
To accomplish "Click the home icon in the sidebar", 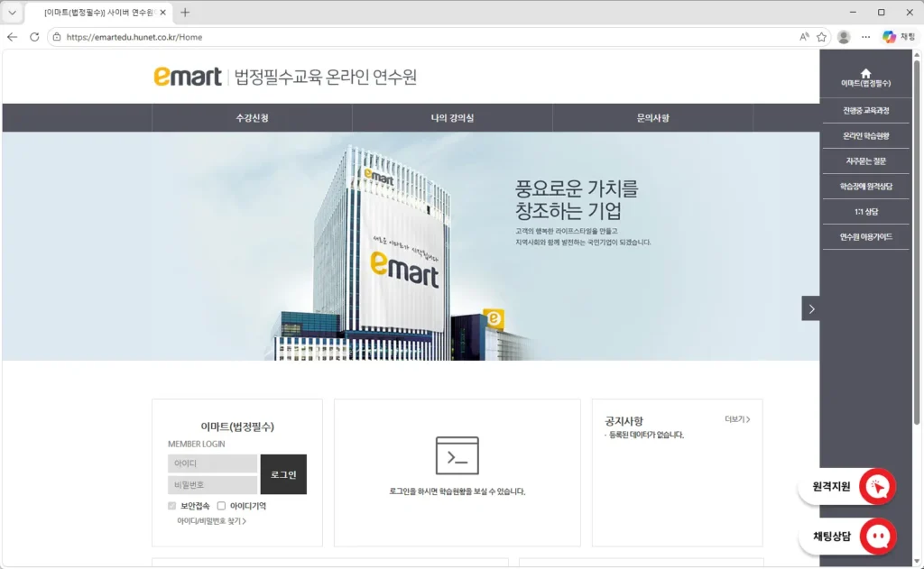I will click(x=865, y=73).
